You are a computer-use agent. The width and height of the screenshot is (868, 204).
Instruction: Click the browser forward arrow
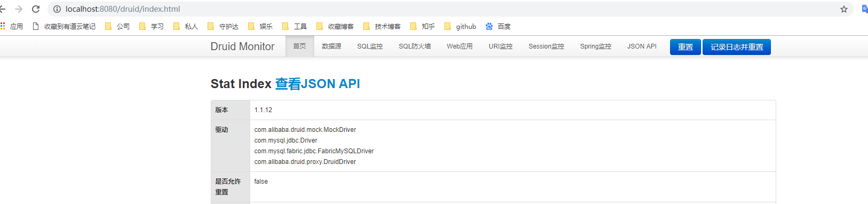point(19,9)
